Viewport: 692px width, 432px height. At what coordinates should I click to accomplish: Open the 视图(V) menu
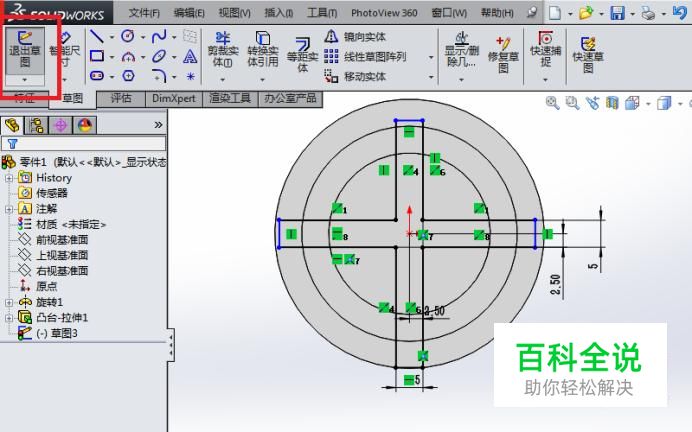pyautogui.click(x=234, y=13)
